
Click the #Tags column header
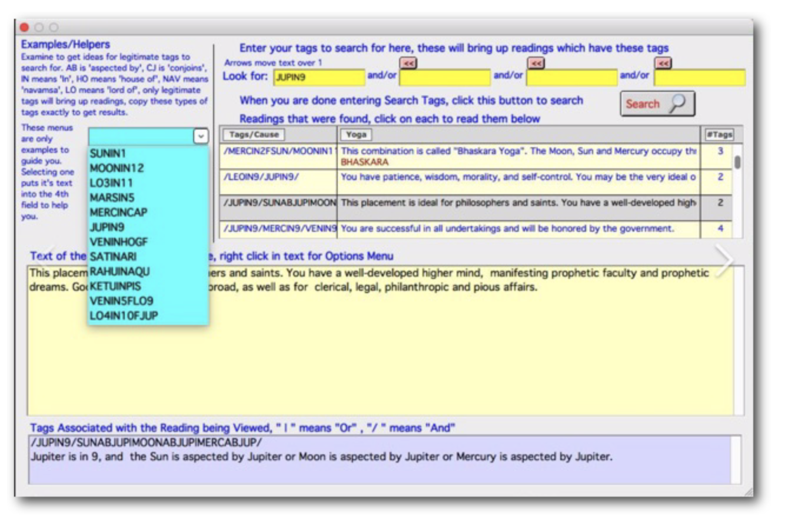click(719, 135)
